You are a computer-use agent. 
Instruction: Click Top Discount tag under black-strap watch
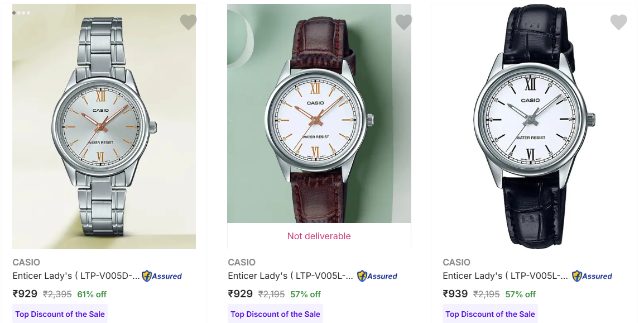coord(490,314)
